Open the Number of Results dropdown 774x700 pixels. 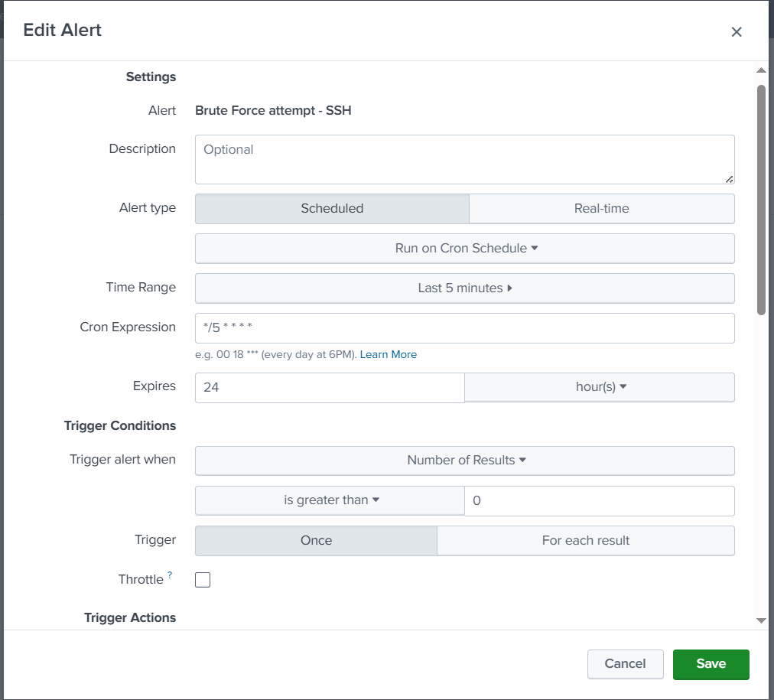point(464,461)
